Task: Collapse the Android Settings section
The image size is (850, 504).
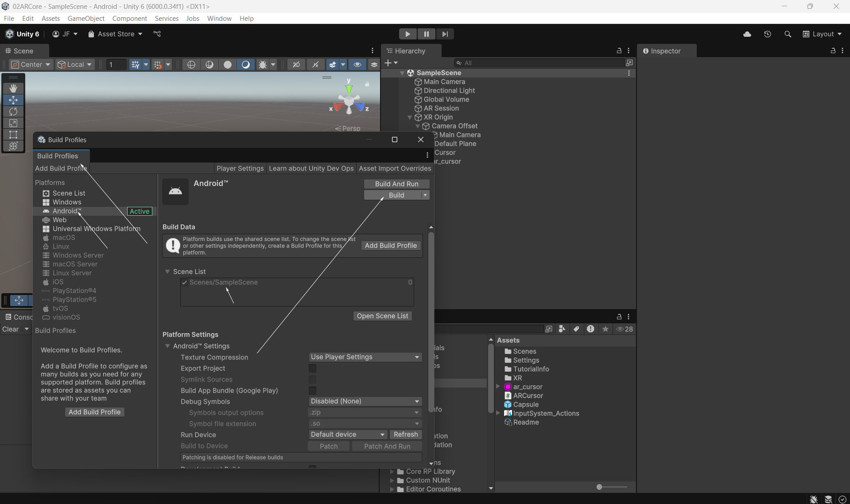Action: click(167, 346)
